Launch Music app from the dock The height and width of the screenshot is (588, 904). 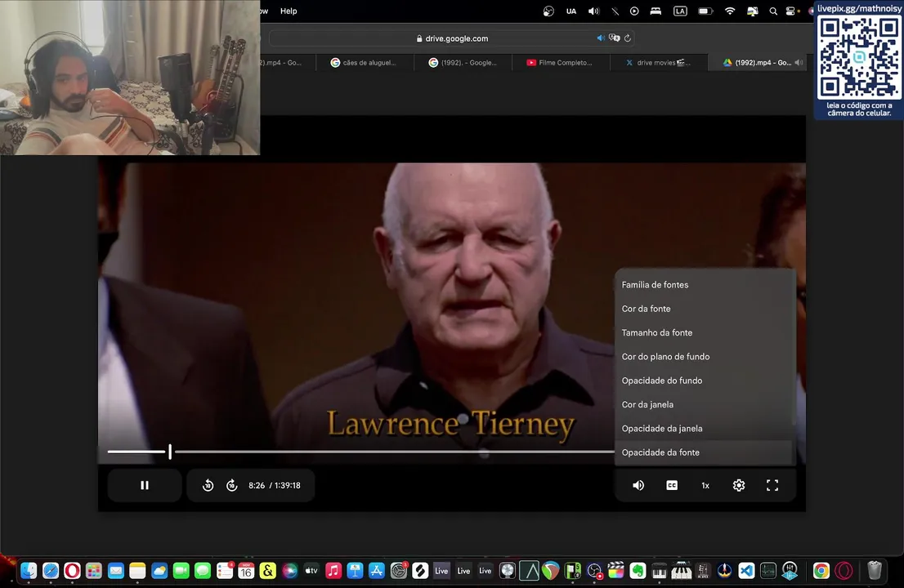pyautogui.click(x=333, y=571)
